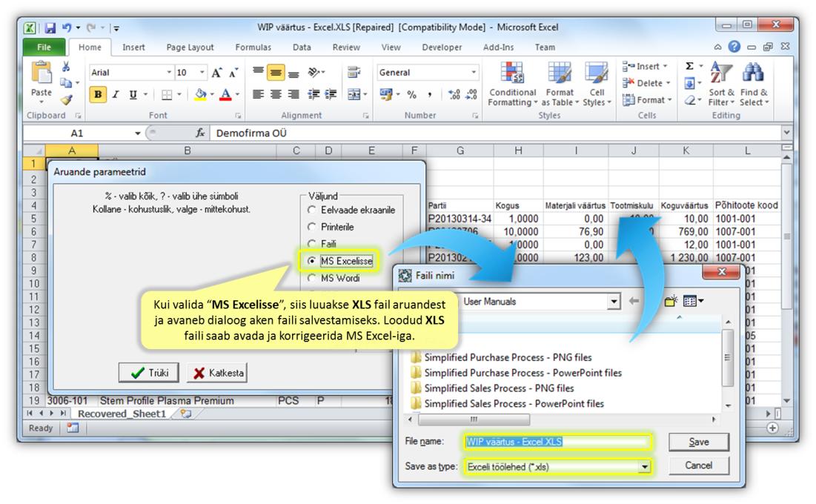Click the Increase Decimal icon
The image size is (816, 504).
pyautogui.click(x=454, y=94)
